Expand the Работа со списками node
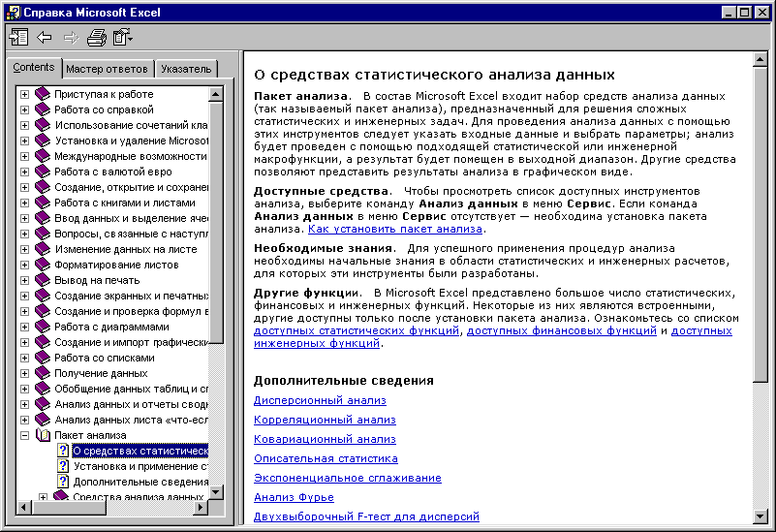Viewport: 776px width, 532px height. pyautogui.click(x=24, y=358)
